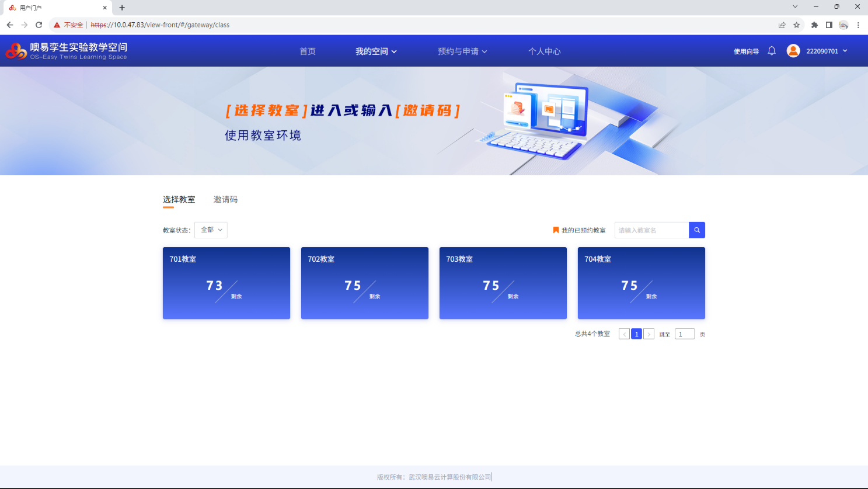This screenshot has height=489, width=868.
Task: Click the 使用向导 link
Action: pos(746,51)
